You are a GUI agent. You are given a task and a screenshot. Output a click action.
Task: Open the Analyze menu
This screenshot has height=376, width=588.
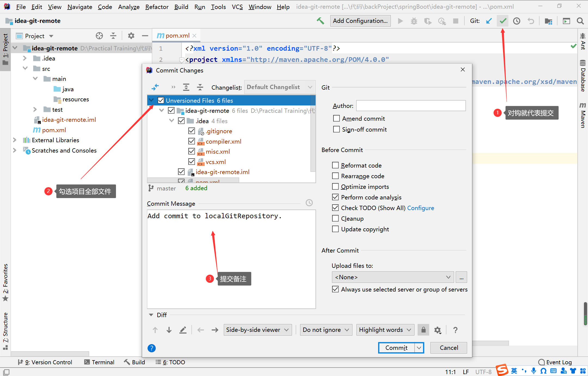(129, 7)
